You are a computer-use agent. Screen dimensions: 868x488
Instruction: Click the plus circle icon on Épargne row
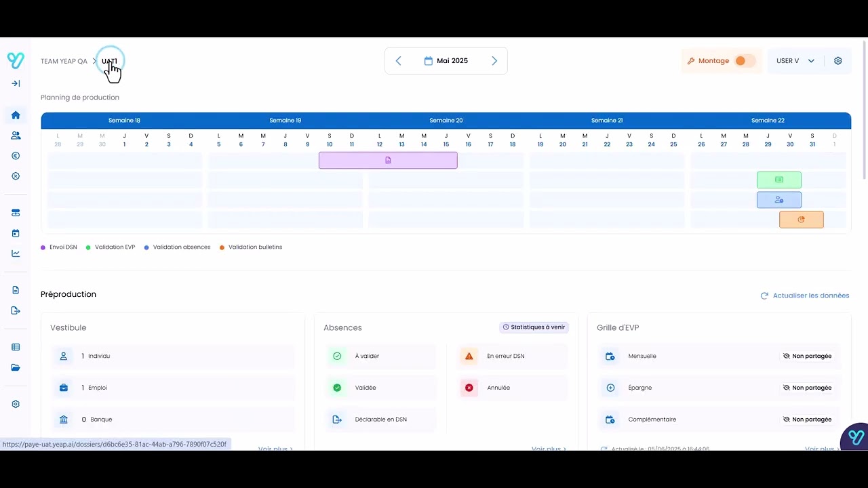[x=610, y=388]
